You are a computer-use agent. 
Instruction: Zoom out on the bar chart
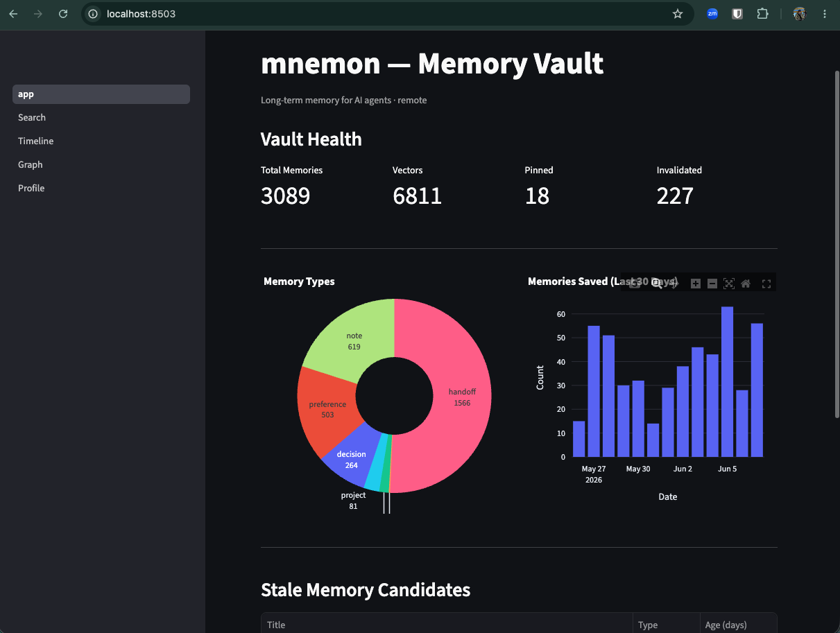click(712, 283)
